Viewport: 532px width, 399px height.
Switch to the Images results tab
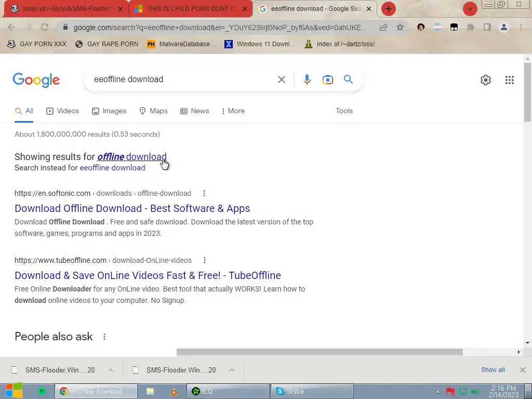pyautogui.click(x=109, y=111)
